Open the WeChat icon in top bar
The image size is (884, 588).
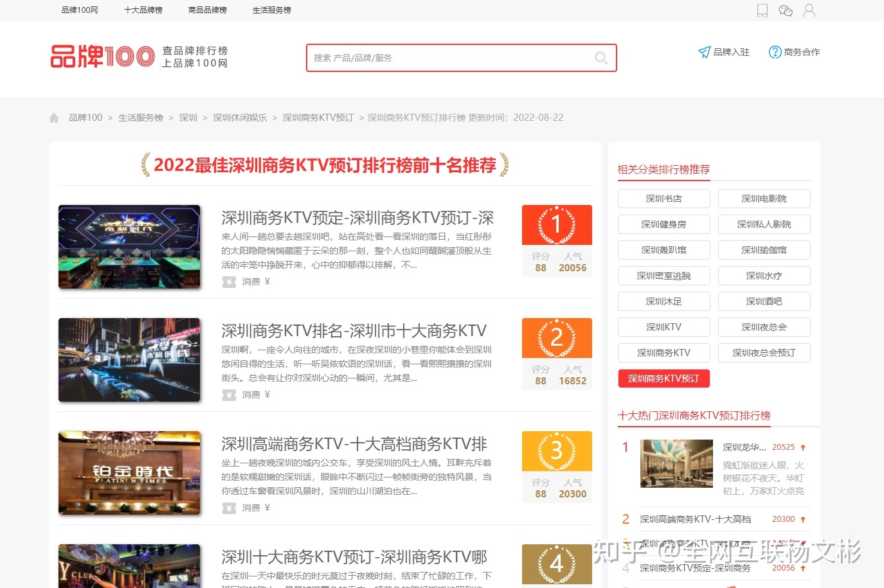coord(786,10)
